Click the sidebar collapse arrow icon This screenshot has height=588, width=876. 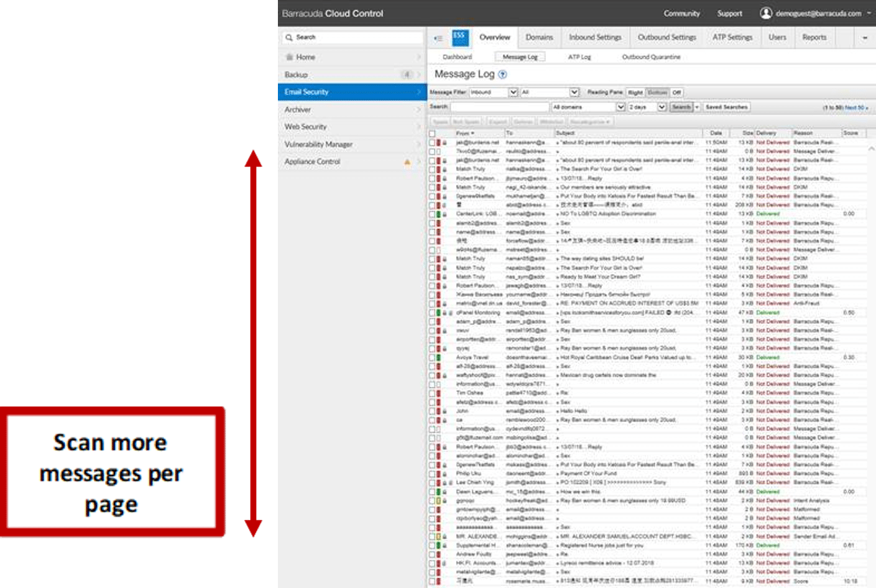(438, 38)
